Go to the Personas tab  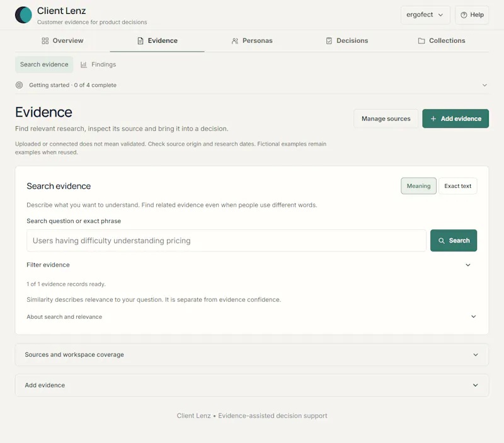click(251, 41)
